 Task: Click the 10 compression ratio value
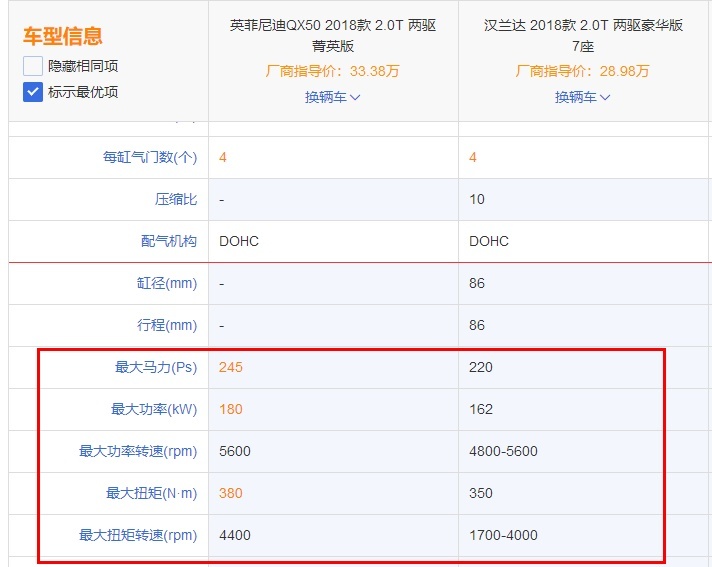[477, 199]
